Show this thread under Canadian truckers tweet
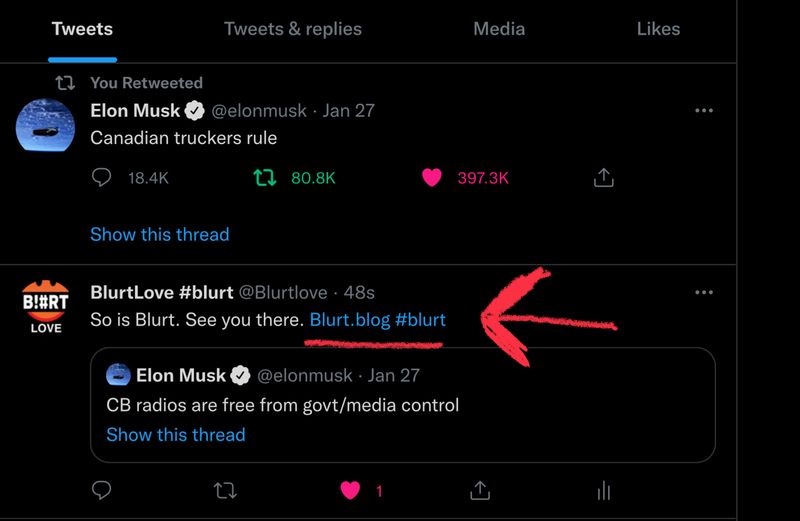The height and width of the screenshot is (521, 800). [x=160, y=234]
